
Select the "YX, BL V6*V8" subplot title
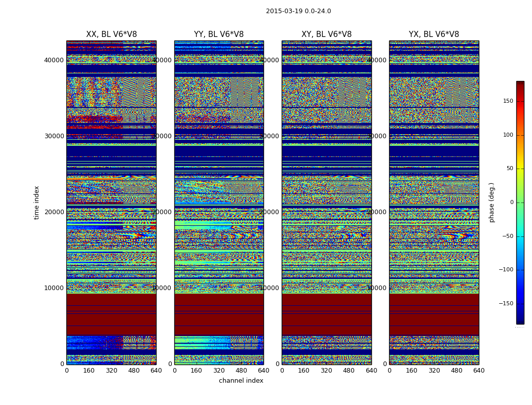click(434, 34)
